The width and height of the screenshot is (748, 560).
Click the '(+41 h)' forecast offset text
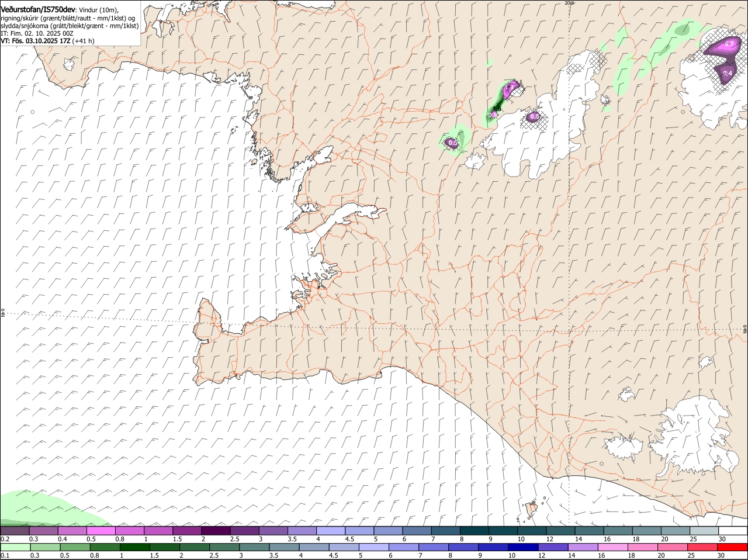pos(84,41)
